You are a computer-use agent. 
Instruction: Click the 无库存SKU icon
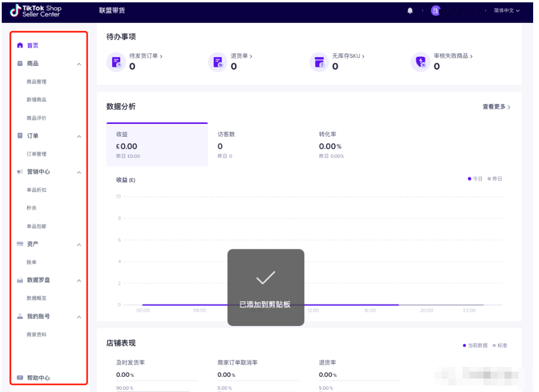(319, 61)
